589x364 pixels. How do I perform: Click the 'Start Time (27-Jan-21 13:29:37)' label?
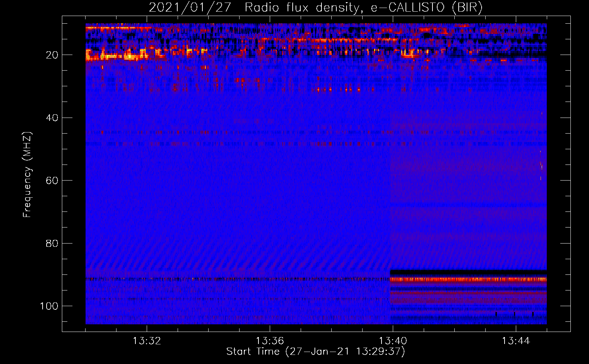pyautogui.click(x=316, y=352)
